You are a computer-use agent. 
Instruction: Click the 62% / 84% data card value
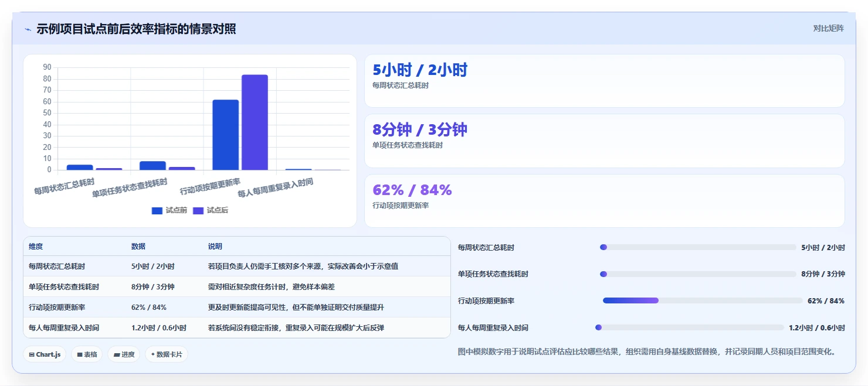412,190
